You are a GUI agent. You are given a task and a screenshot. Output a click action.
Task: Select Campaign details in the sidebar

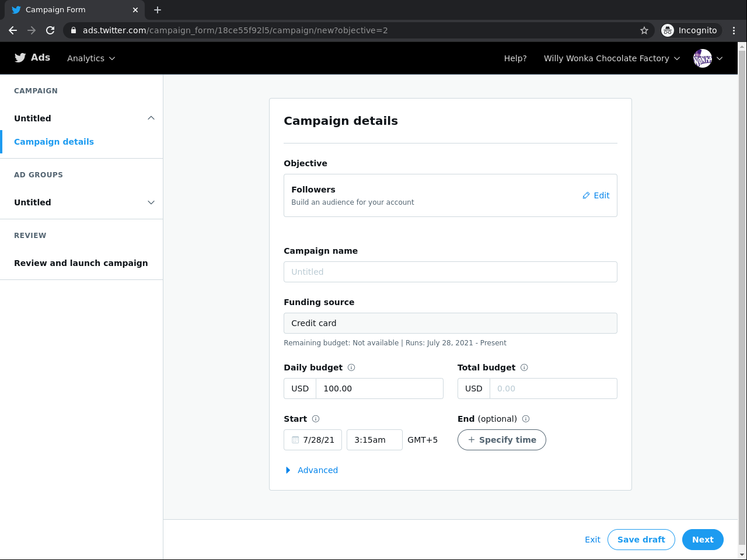pos(54,142)
